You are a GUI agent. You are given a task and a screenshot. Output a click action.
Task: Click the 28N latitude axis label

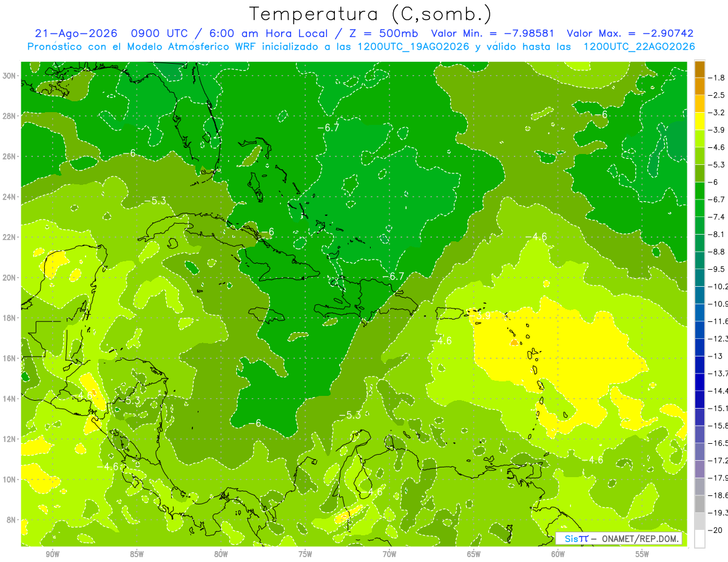(10, 116)
